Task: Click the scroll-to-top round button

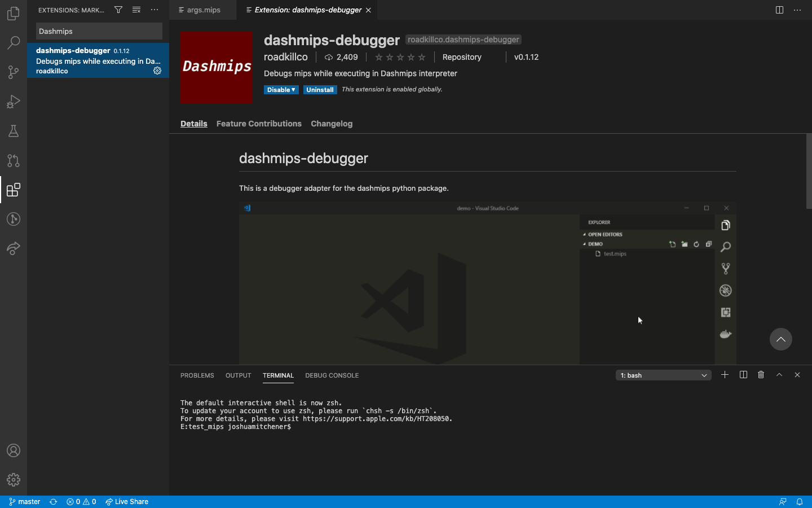Action: pyautogui.click(x=781, y=339)
